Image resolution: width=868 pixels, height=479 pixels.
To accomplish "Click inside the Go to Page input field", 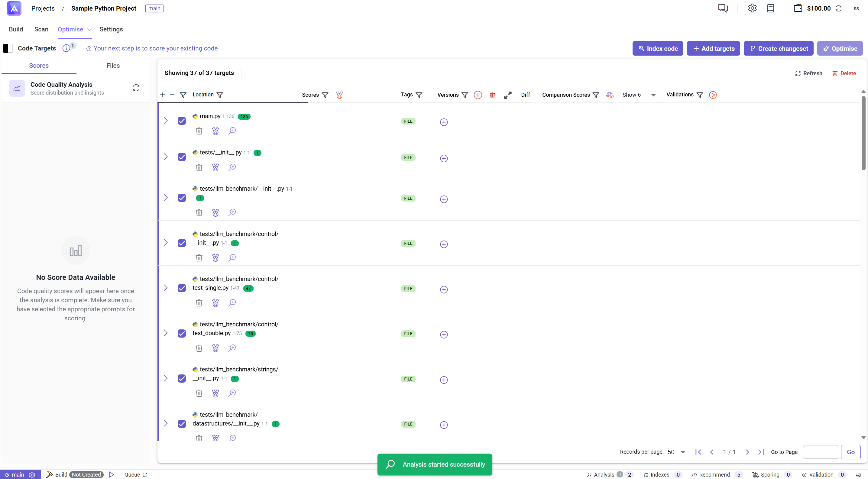I will [821, 452].
